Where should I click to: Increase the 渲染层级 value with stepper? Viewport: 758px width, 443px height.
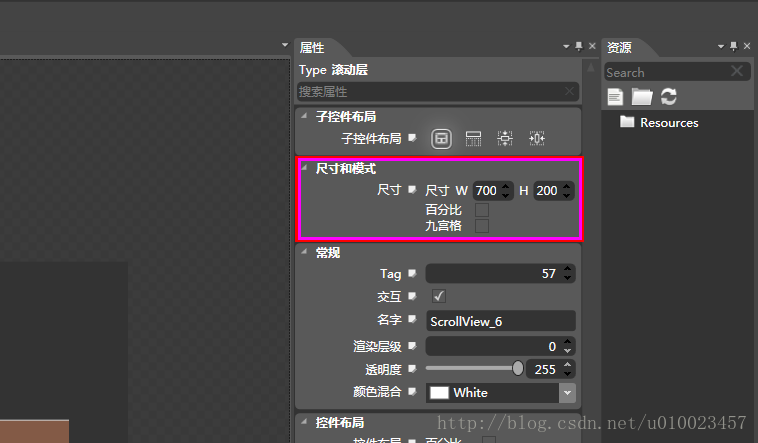(x=568, y=341)
